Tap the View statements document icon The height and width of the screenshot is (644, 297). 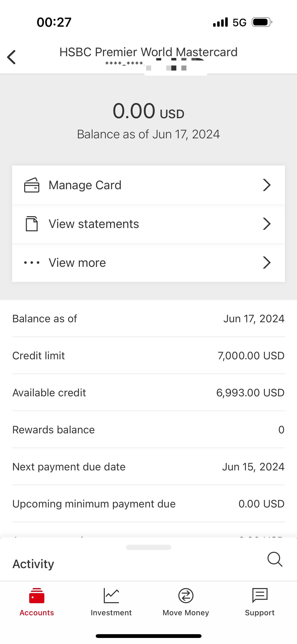32,224
